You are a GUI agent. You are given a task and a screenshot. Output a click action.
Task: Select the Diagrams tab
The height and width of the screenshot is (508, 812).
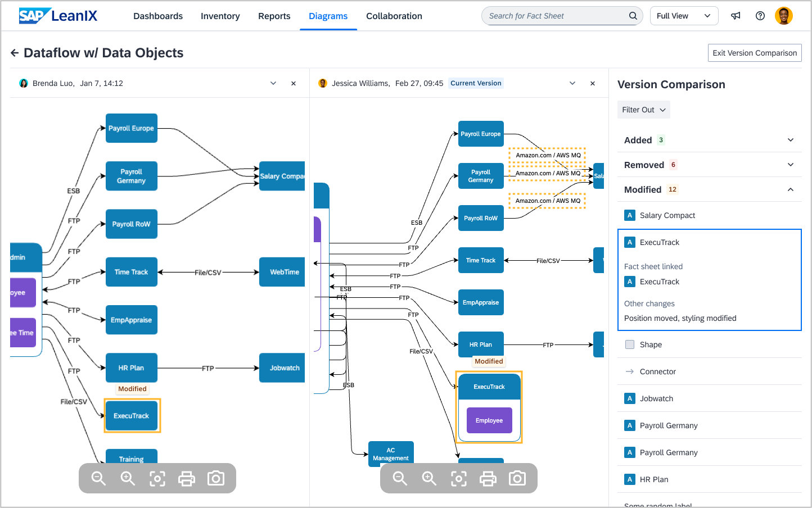click(328, 16)
